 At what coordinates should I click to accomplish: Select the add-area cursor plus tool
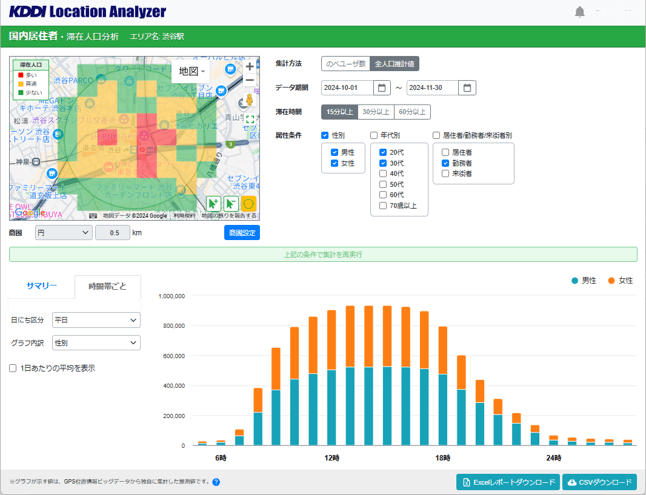pyautogui.click(x=213, y=204)
